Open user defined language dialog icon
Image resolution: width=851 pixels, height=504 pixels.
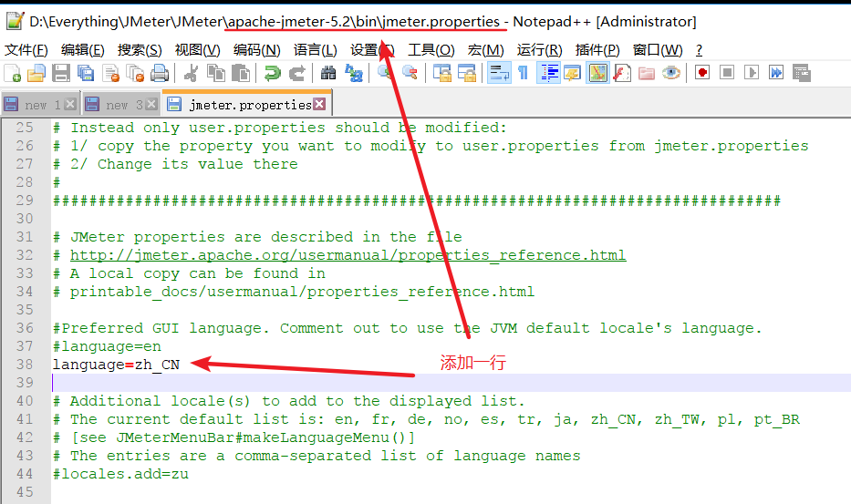click(573, 73)
